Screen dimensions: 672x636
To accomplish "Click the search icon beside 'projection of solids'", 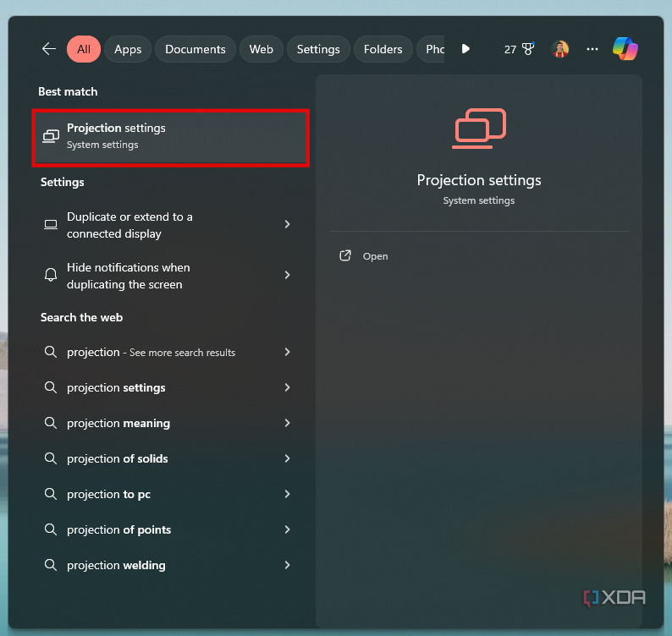I will click(51, 458).
